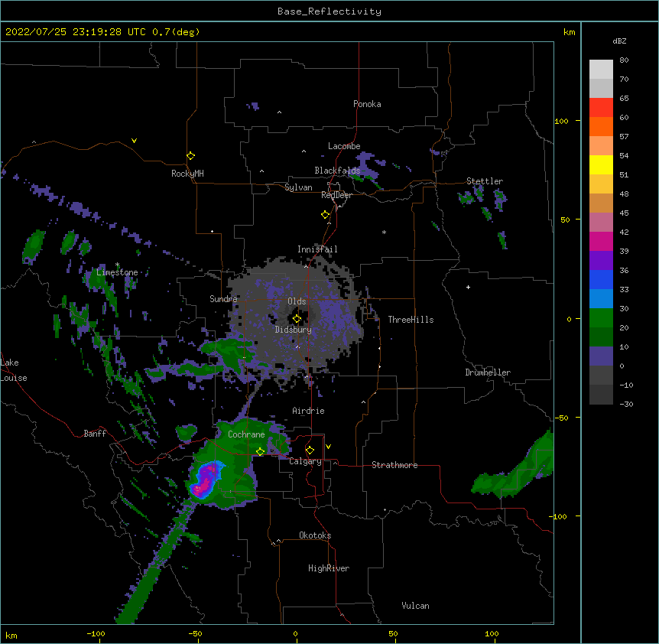Click the km unit label at bottom left
Screen dimensions: 659x644
click(x=11, y=636)
